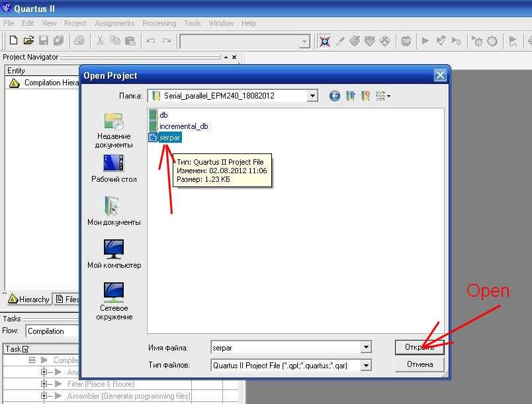Collapse the Compile task tree node
Viewport: 532px width, 404px height.
click(x=32, y=360)
